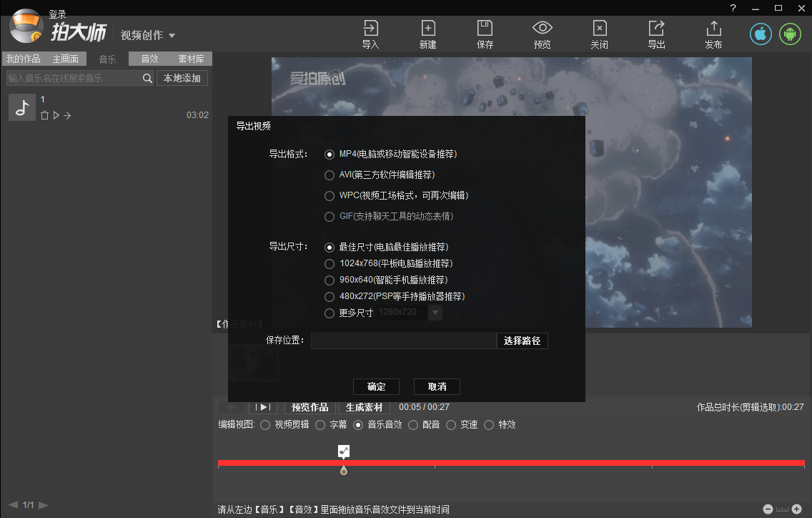
Task: Open the 导入 import tool
Action: [x=370, y=34]
